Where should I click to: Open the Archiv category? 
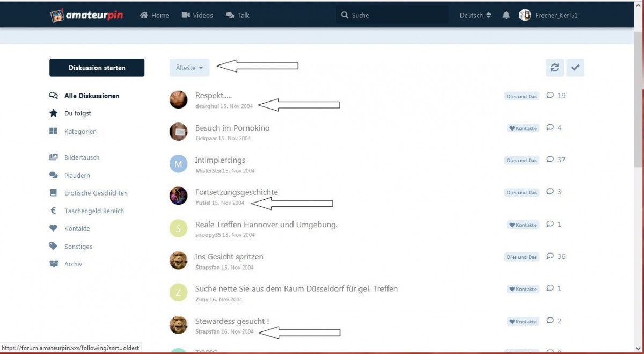(73, 264)
